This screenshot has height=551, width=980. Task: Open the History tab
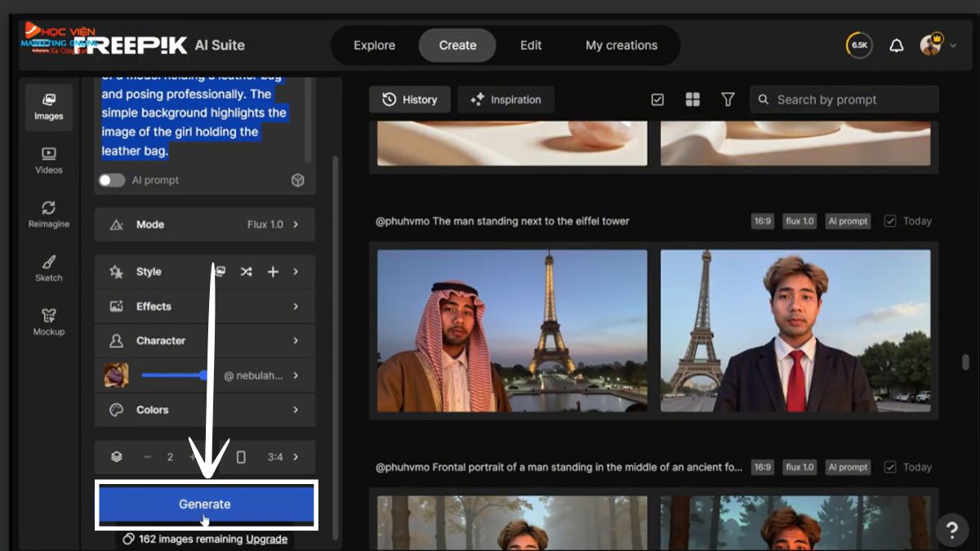click(x=410, y=100)
